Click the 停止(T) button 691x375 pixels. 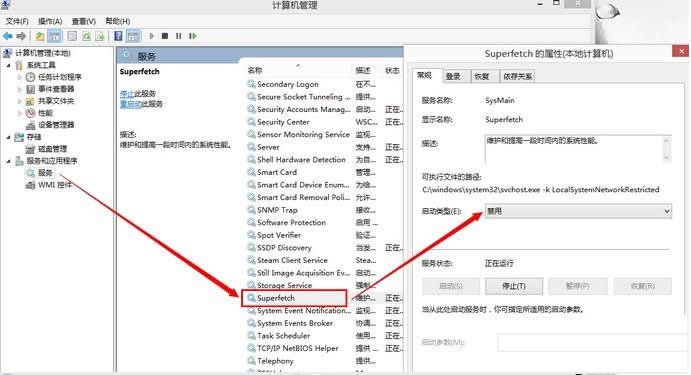pyautogui.click(x=514, y=286)
